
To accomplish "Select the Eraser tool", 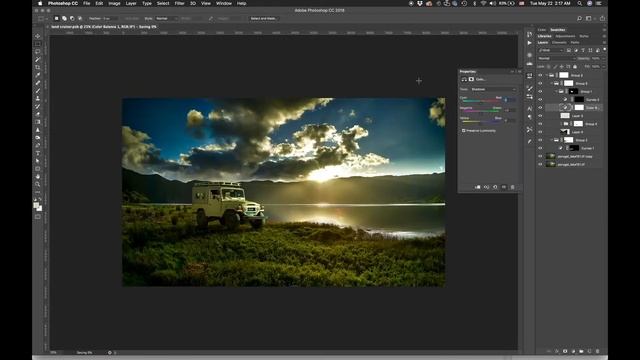I will pyautogui.click(x=38, y=114).
